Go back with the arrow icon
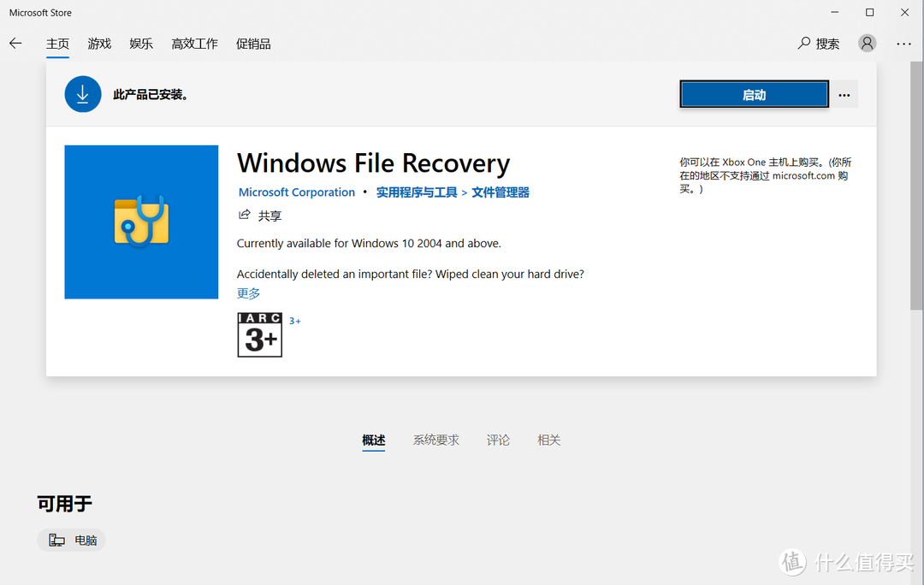Viewport: 924px width, 585px height. point(15,43)
